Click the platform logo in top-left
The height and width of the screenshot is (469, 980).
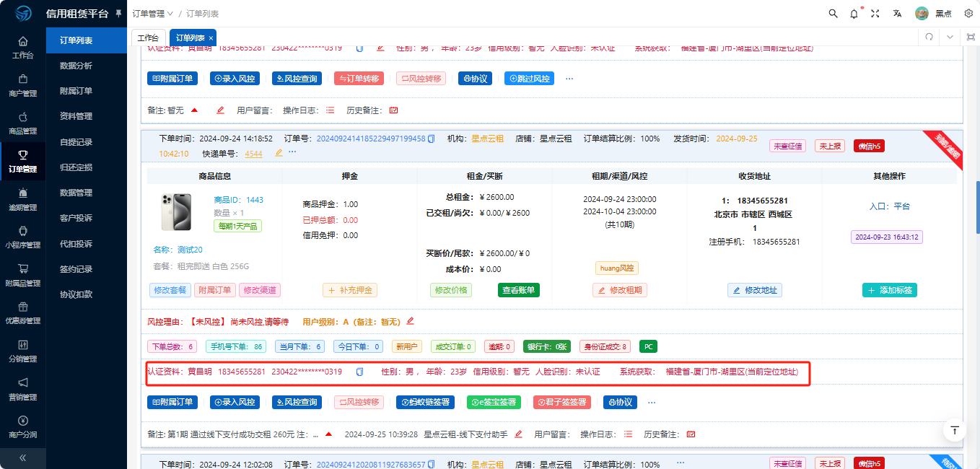pos(23,14)
